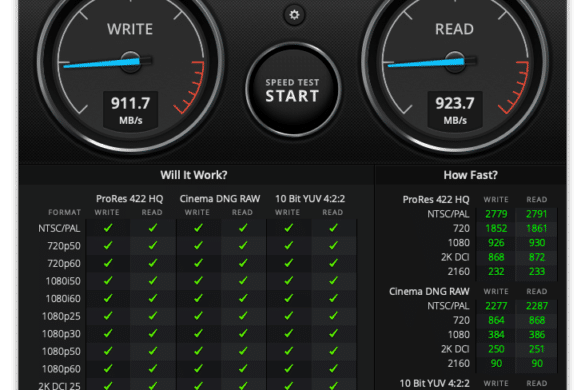The image size is (585, 390).
Task: Click the 1080i50 Cinema DNG read checkmark
Action: click(243, 280)
